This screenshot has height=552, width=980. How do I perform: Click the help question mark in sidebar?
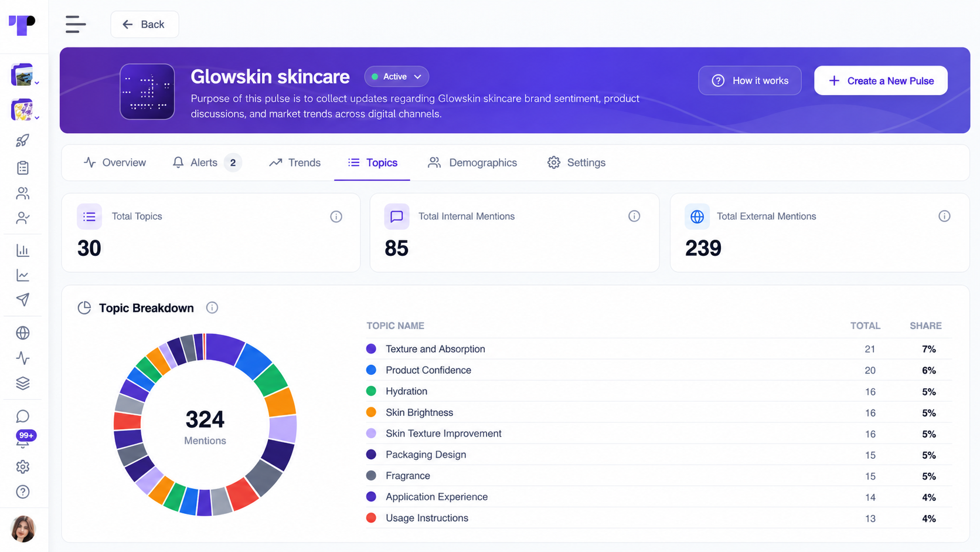(23, 492)
